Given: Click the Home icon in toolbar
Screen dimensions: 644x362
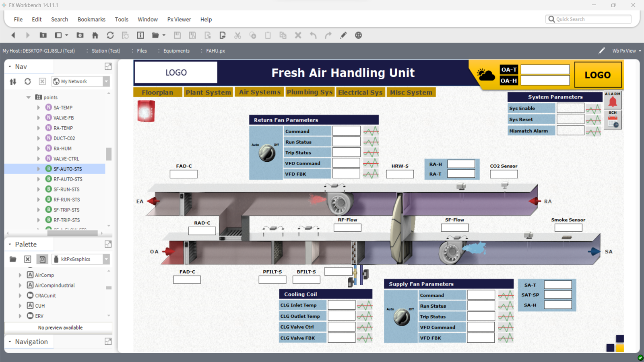Looking at the screenshot, I should tap(95, 35).
